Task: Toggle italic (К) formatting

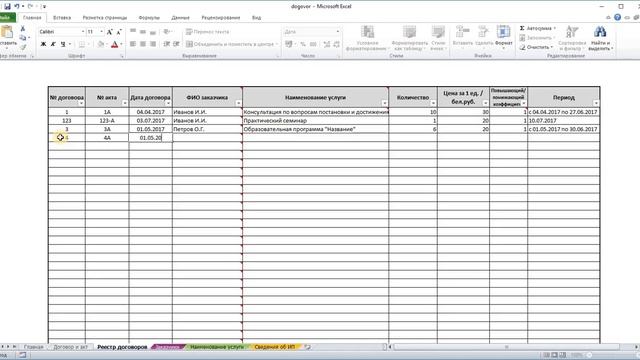Action: coord(53,44)
